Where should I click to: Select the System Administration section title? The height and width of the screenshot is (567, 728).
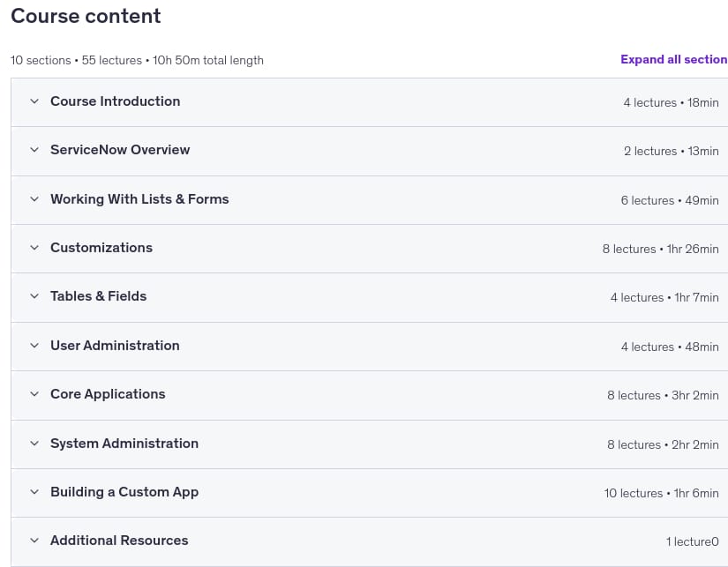coord(124,444)
